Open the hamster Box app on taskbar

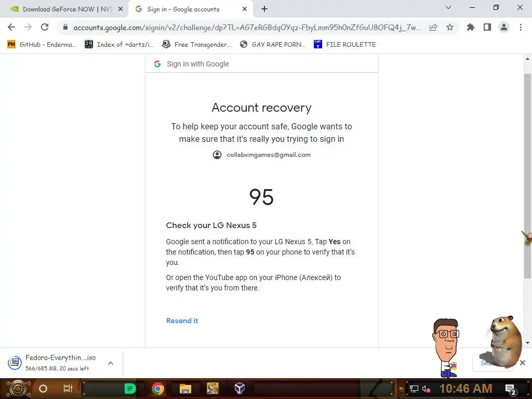(x=212, y=389)
